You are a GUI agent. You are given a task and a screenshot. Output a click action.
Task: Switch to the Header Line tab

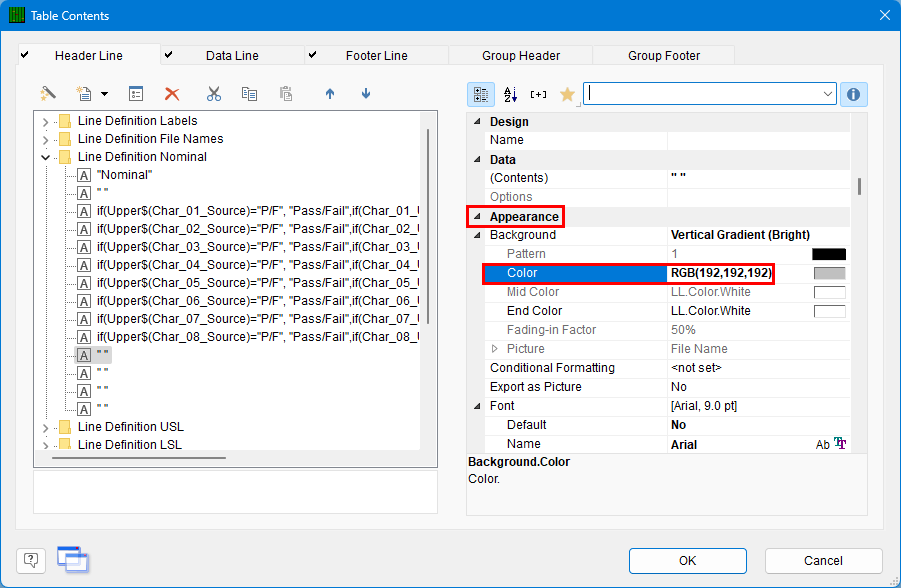[x=89, y=55]
